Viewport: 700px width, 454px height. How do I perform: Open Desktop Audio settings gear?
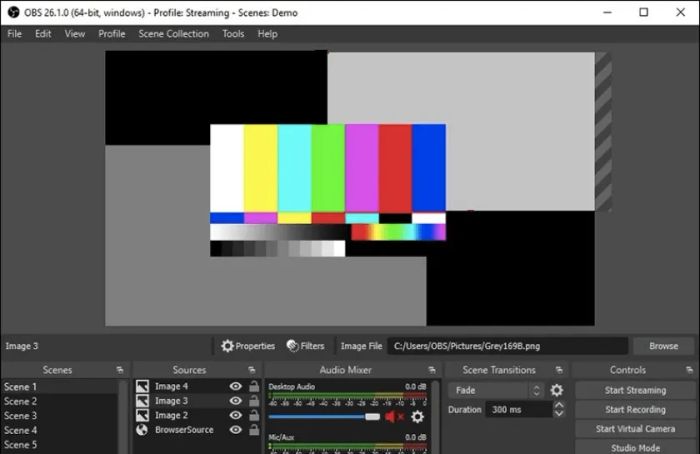(x=417, y=417)
